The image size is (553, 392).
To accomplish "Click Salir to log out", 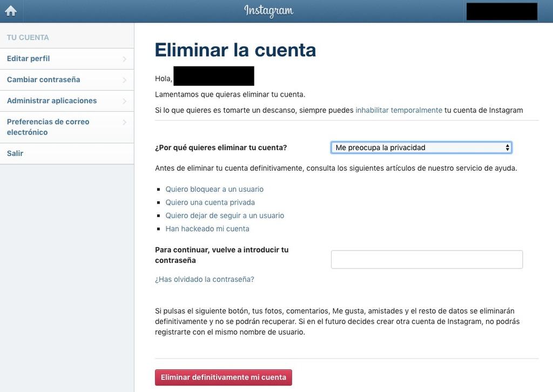I will point(15,153).
